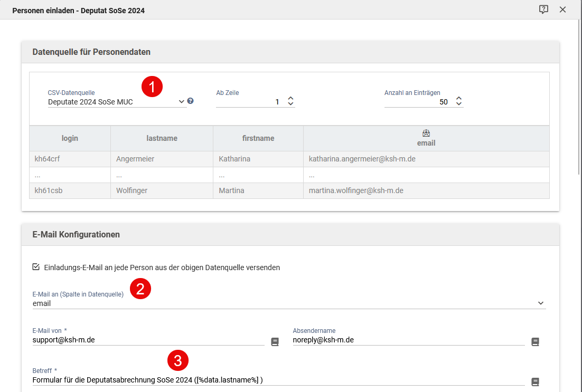Close the Personen einladen dialog
The image size is (582, 392).
coord(562,9)
